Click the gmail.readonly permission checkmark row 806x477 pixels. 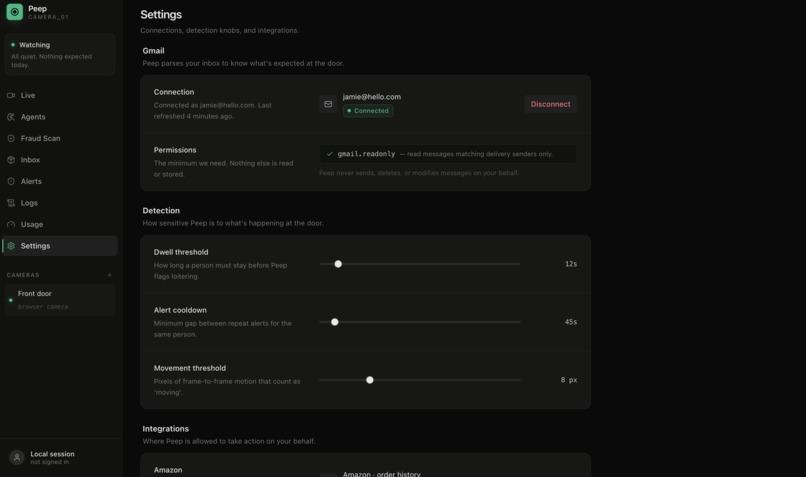click(448, 154)
